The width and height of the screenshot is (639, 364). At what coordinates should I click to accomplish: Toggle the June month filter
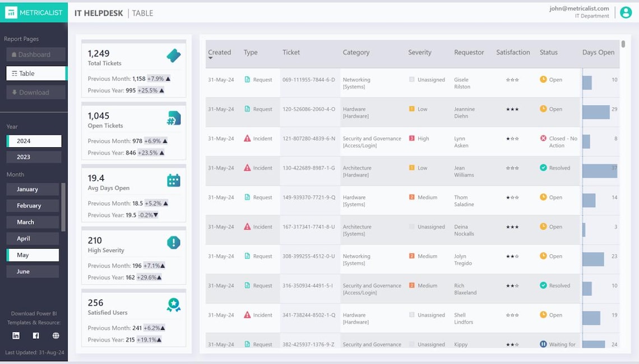coord(32,271)
